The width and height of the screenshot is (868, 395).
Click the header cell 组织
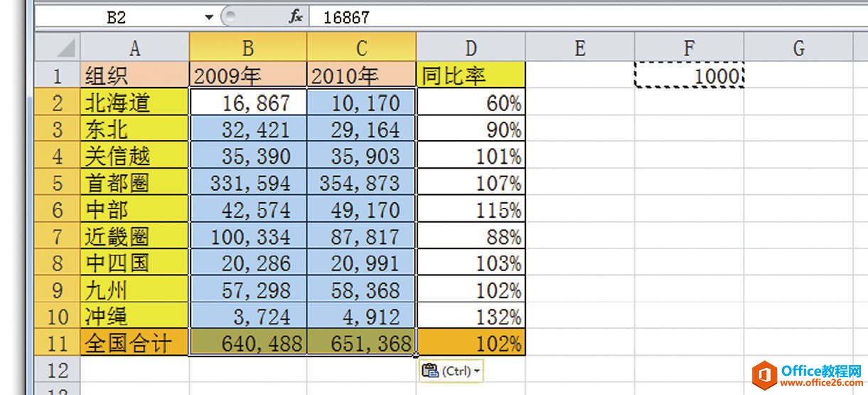coord(134,75)
